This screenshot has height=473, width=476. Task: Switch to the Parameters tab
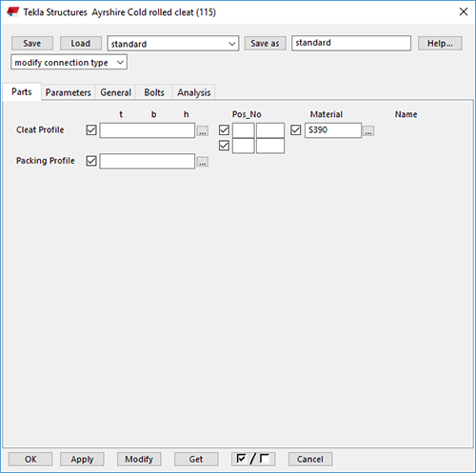pyautogui.click(x=69, y=92)
